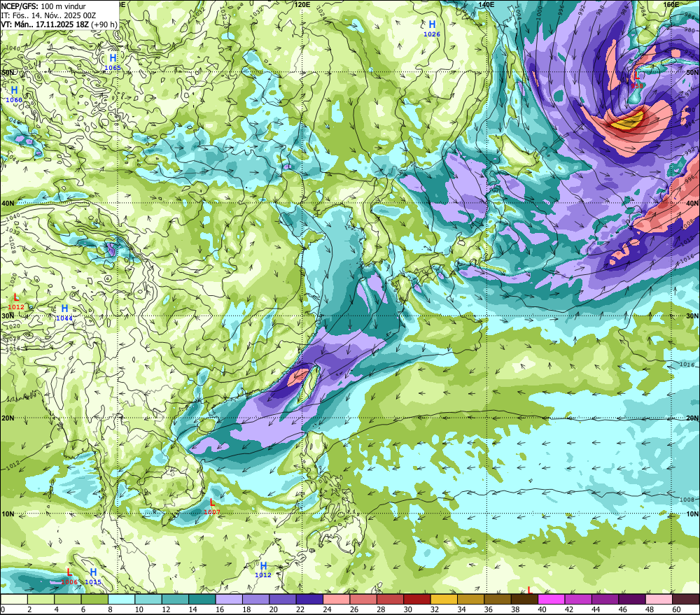Select the green 6–8 legend swatch
Viewport: 700px width, 615px height.
[94, 600]
